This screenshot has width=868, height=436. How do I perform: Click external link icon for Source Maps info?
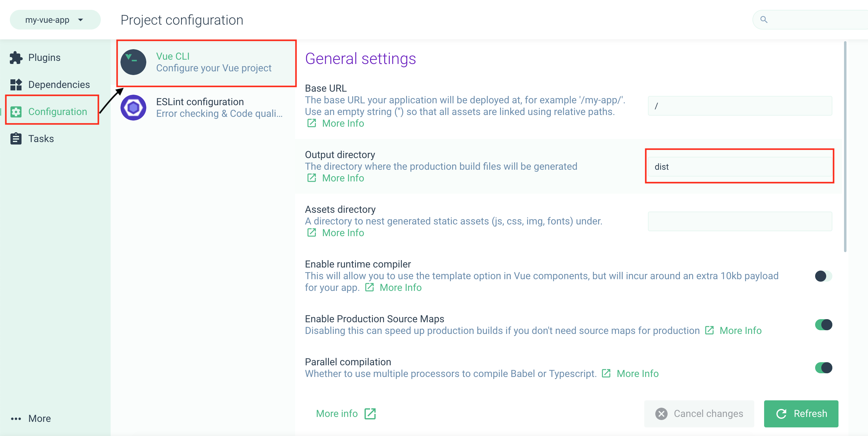click(710, 330)
